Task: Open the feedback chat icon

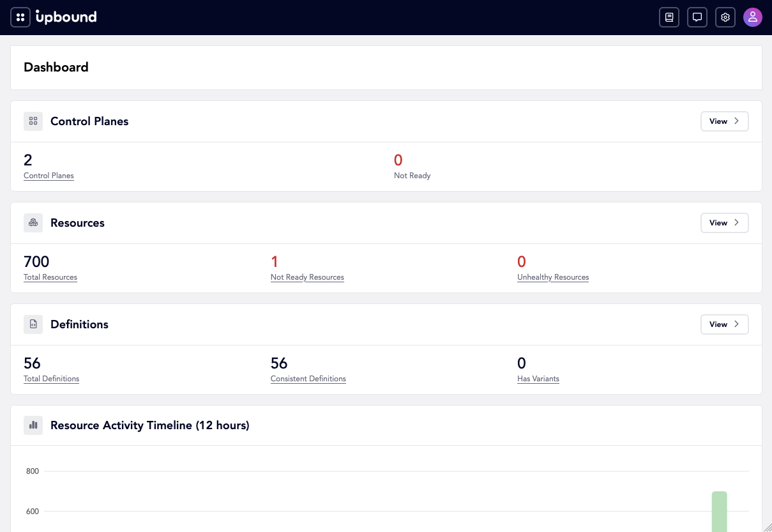Action: (x=697, y=17)
